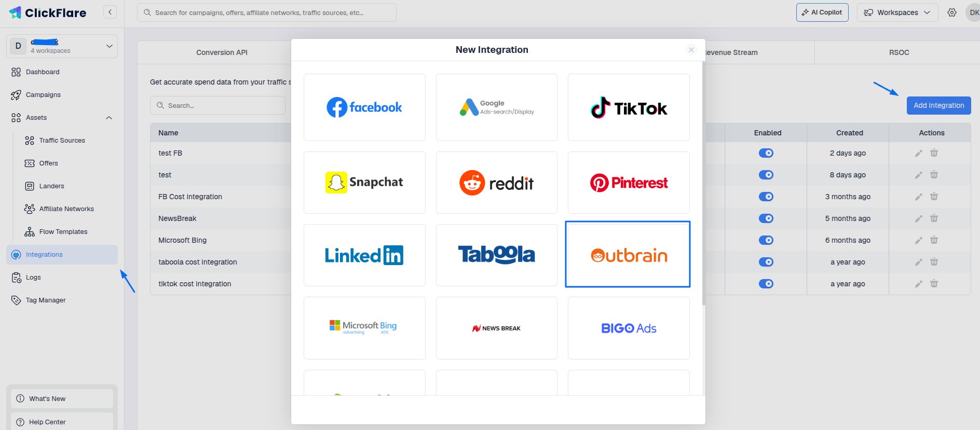
Task: Open Integrations in the sidebar
Action: coord(62,255)
